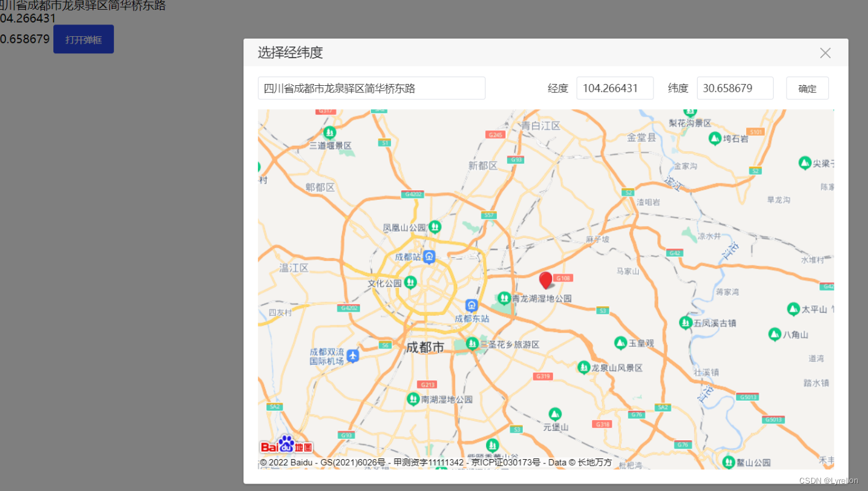Image resolution: width=868 pixels, height=491 pixels.
Task: Click the G108 road shield
Action: pyautogui.click(x=564, y=278)
